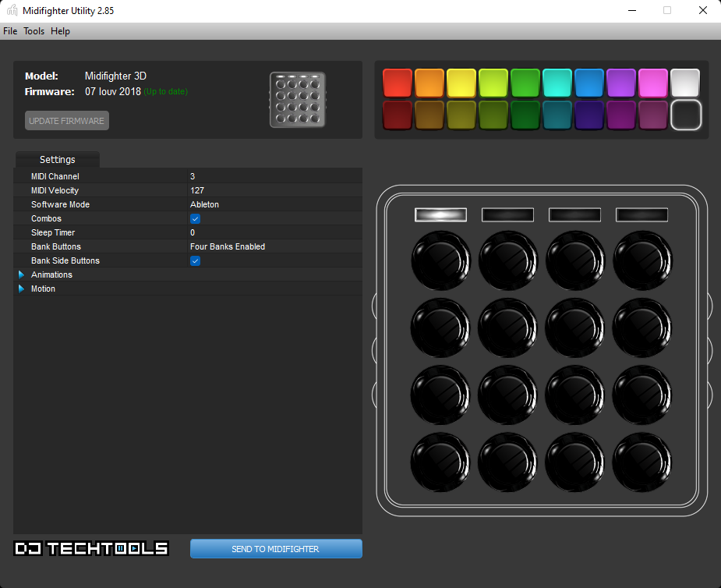Click the bottom-right arcade button on the device
The width and height of the screenshot is (721, 588).
643,462
